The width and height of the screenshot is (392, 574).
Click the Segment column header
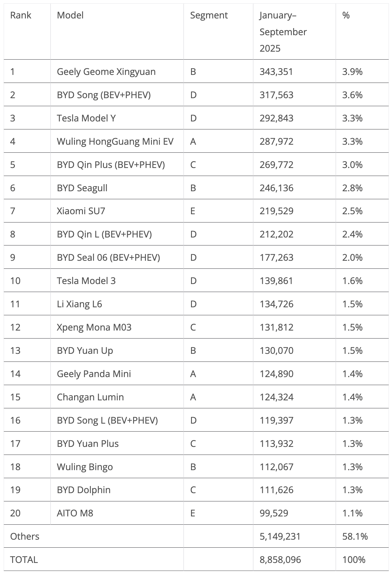point(209,15)
